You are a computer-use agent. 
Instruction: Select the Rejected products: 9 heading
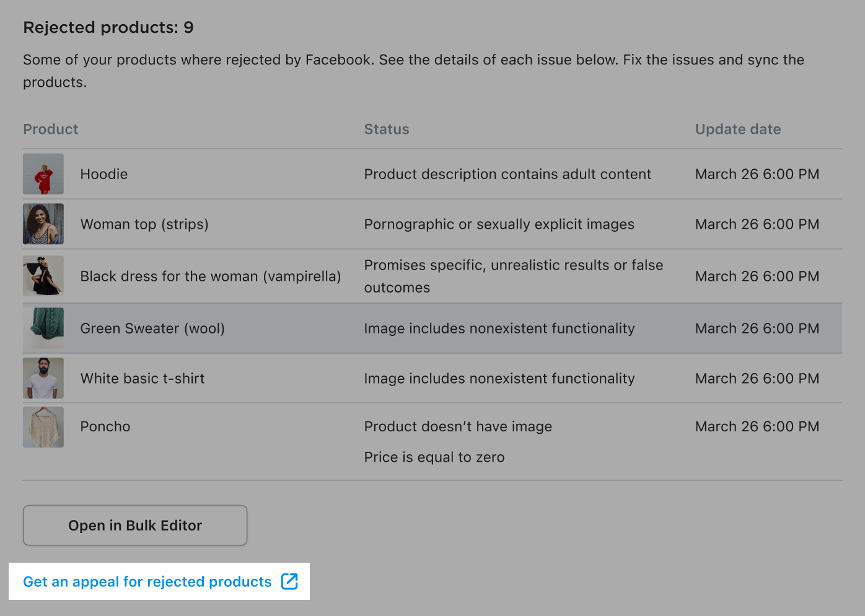tap(108, 27)
